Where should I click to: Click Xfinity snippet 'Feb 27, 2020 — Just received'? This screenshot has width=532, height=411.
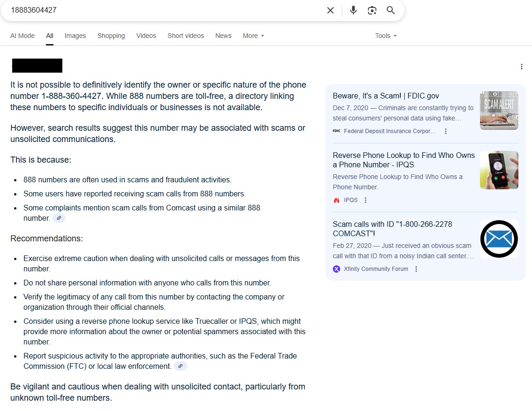pyautogui.click(x=403, y=251)
